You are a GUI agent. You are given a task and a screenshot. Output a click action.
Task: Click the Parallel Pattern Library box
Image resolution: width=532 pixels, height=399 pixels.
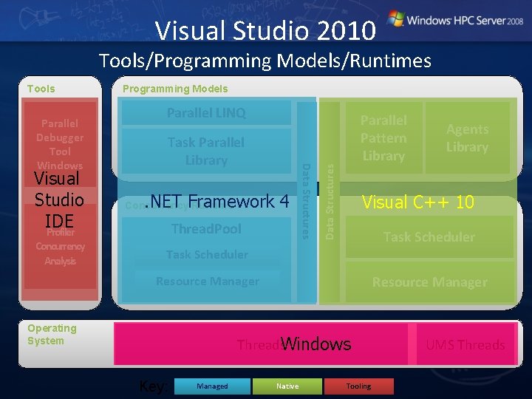pyautogui.click(x=383, y=137)
